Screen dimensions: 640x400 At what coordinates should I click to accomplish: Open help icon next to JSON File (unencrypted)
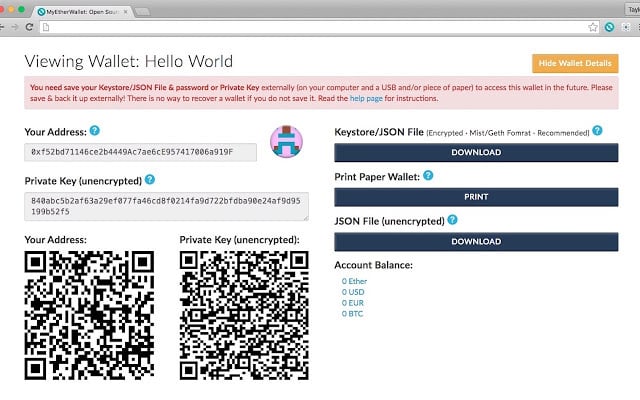pos(452,220)
